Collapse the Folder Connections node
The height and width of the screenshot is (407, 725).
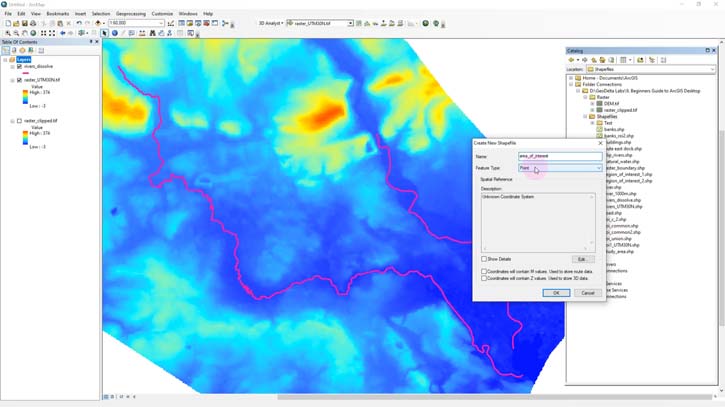571,85
